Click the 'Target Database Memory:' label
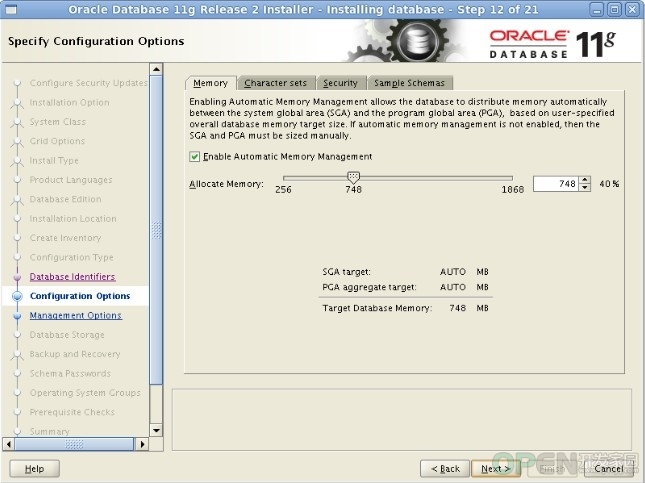The height and width of the screenshot is (483, 645). pos(377,308)
